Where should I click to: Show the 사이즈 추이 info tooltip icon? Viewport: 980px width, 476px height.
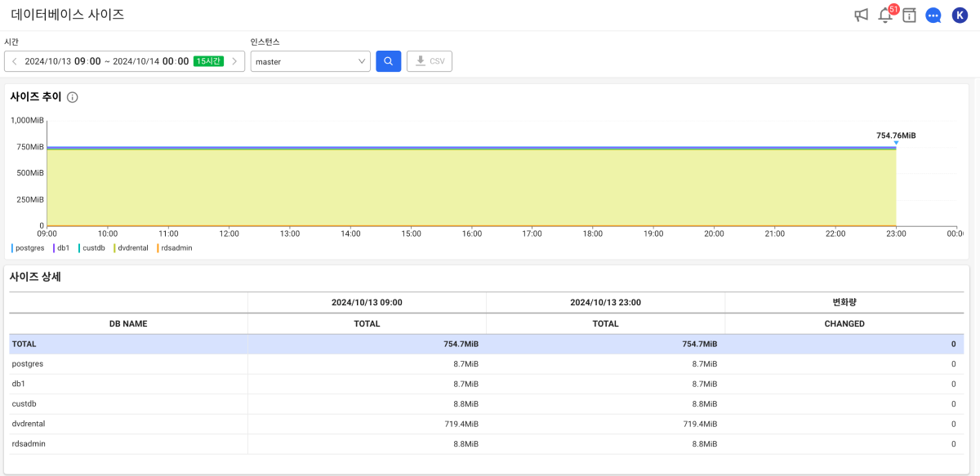point(73,97)
